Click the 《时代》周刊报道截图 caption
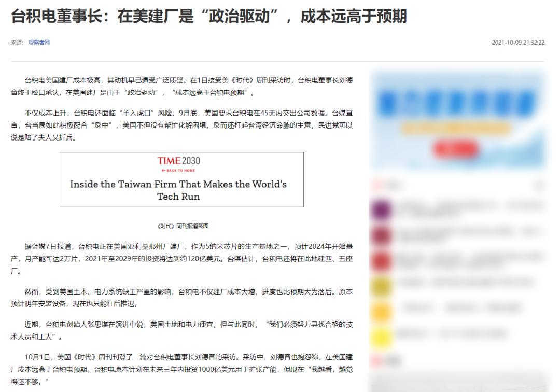Screen dimensions: 560x392 click(x=181, y=226)
